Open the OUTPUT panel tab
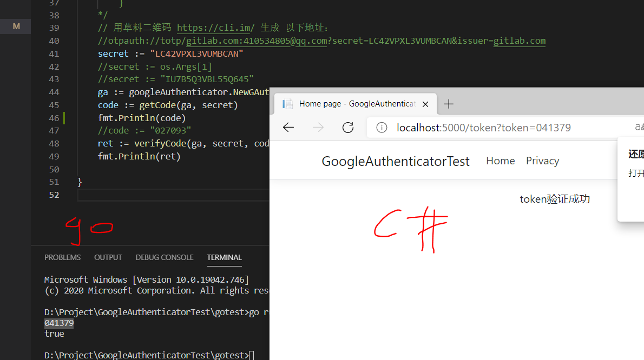644x360 pixels. [x=108, y=257]
